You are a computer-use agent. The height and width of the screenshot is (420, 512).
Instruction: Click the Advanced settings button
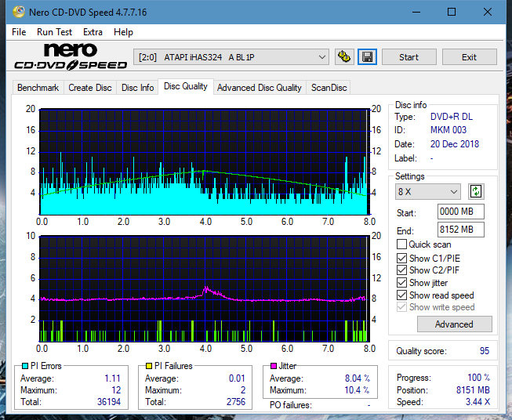[454, 324]
